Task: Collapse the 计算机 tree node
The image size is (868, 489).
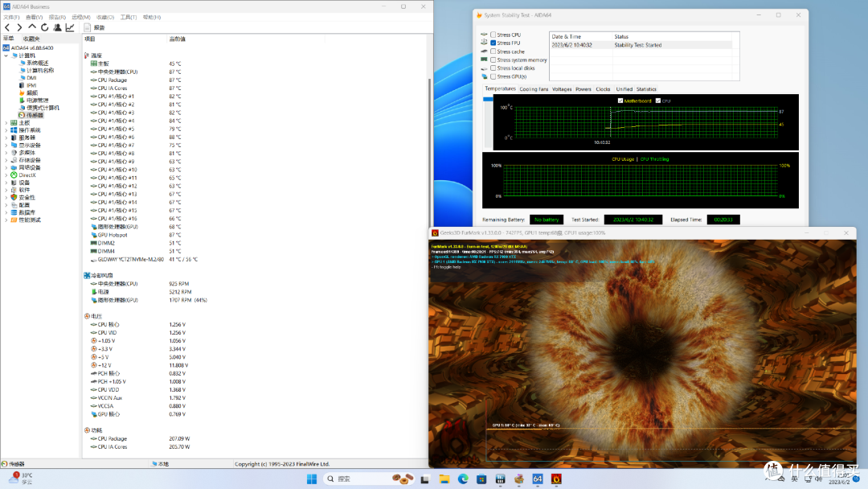Action: (6, 55)
